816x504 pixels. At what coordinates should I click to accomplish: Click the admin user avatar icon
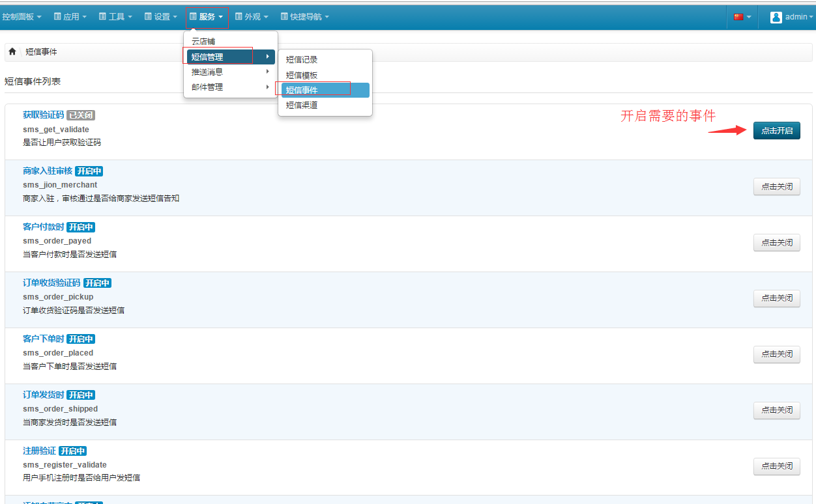(x=776, y=17)
